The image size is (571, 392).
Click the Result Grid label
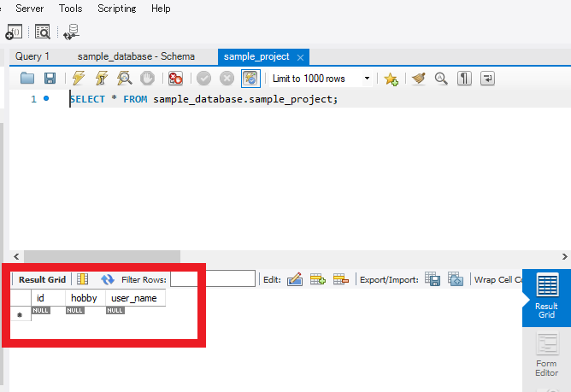point(42,279)
